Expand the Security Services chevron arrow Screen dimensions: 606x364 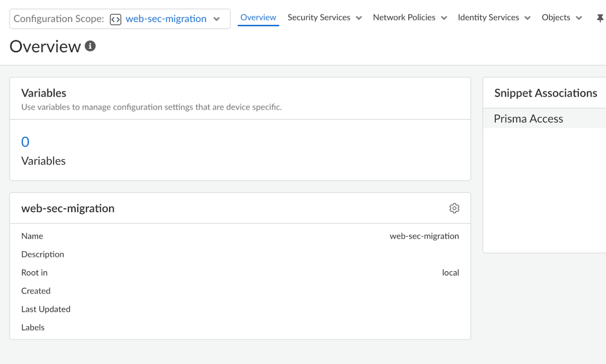(x=359, y=18)
